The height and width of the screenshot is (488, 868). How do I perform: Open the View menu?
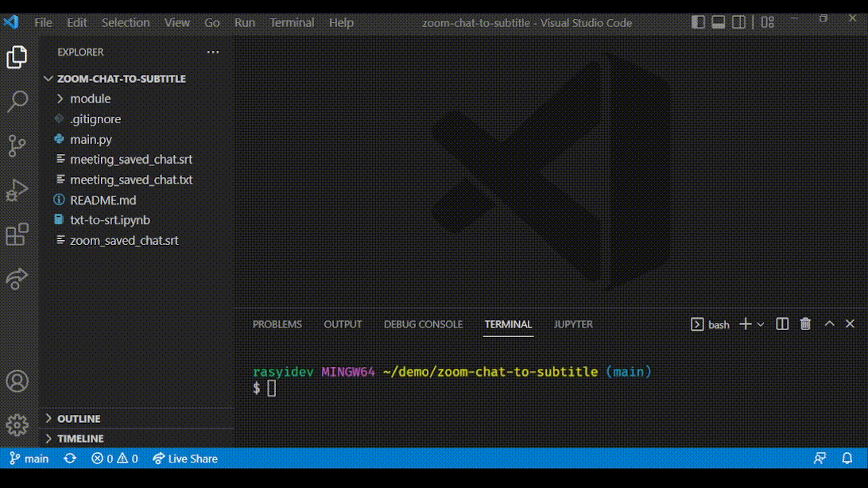[x=177, y=23]
